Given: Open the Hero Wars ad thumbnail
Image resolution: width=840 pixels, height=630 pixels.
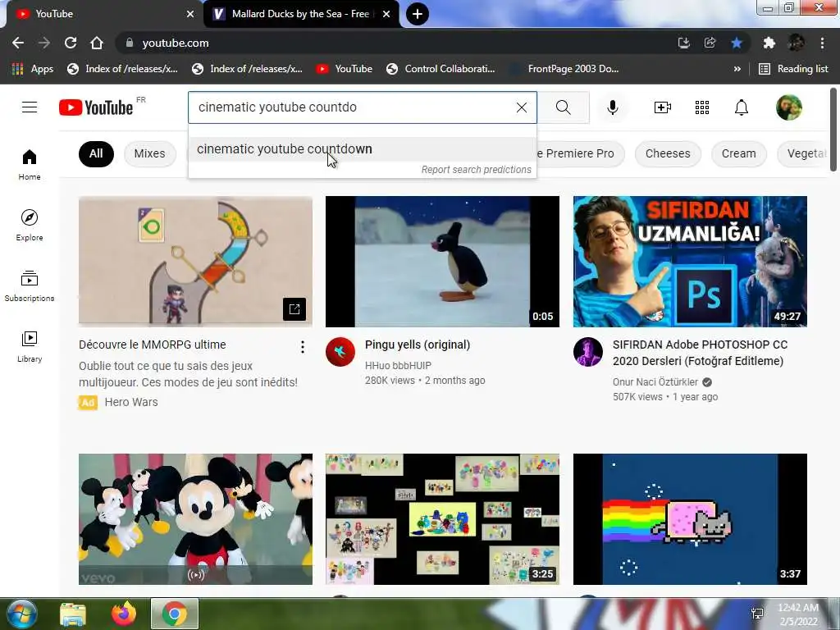Looking at the screenshot, I should point(195,262).
